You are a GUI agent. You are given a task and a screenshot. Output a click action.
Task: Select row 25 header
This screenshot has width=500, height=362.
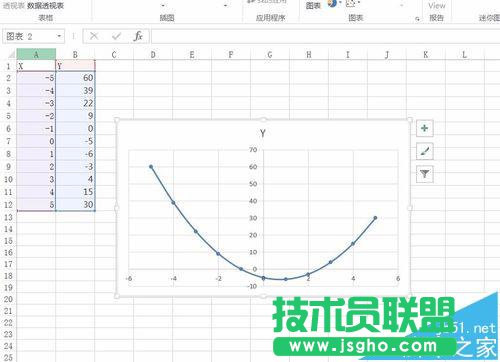[8, 357]
